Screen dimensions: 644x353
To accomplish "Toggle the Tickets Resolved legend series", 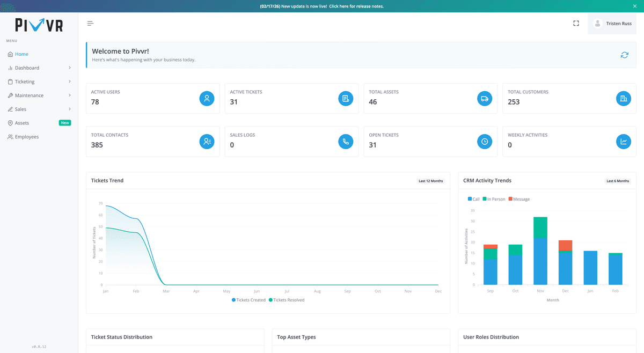I will [287, 300].
